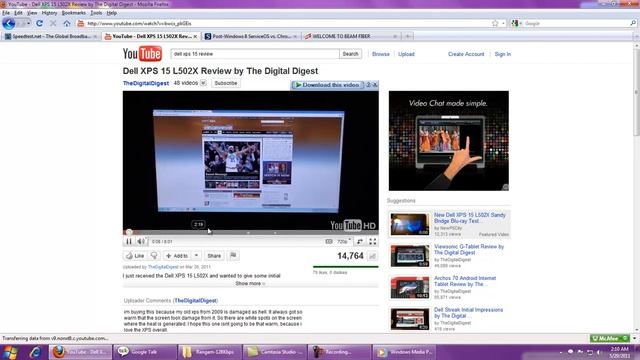
Task: Open the Browse link
Action: tap(380, 54)
